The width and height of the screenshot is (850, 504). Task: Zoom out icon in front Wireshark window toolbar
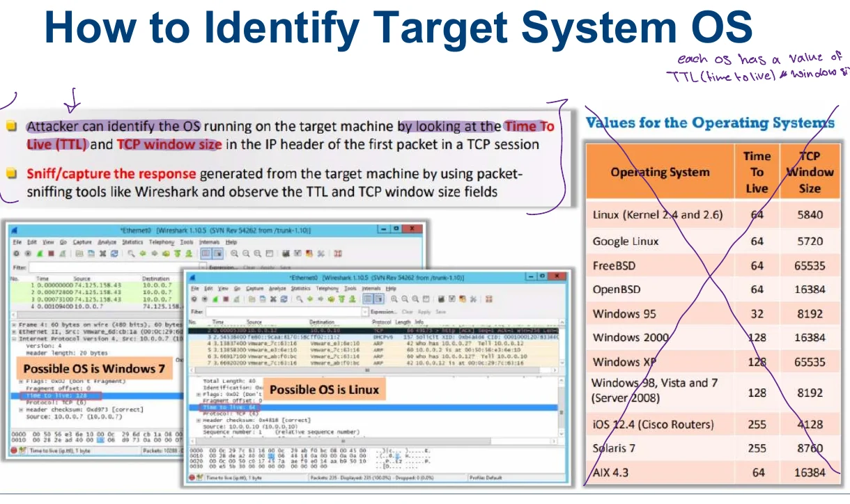(404, 299)
